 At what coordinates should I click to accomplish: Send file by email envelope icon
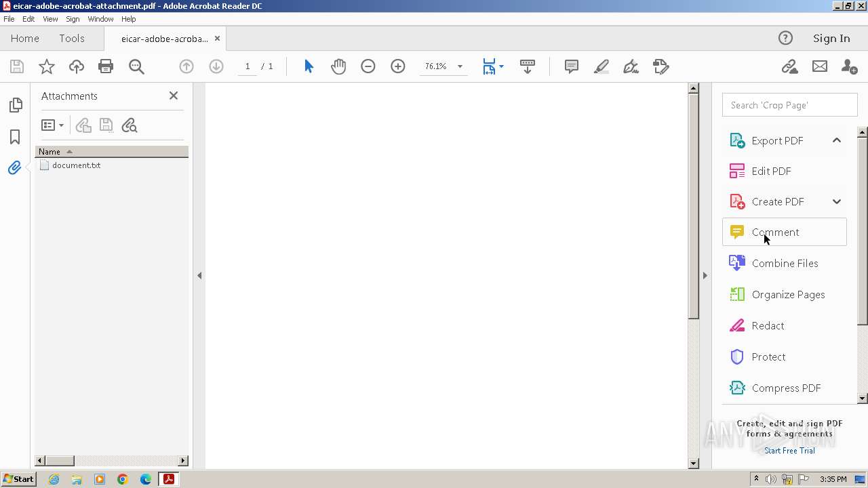820,66
